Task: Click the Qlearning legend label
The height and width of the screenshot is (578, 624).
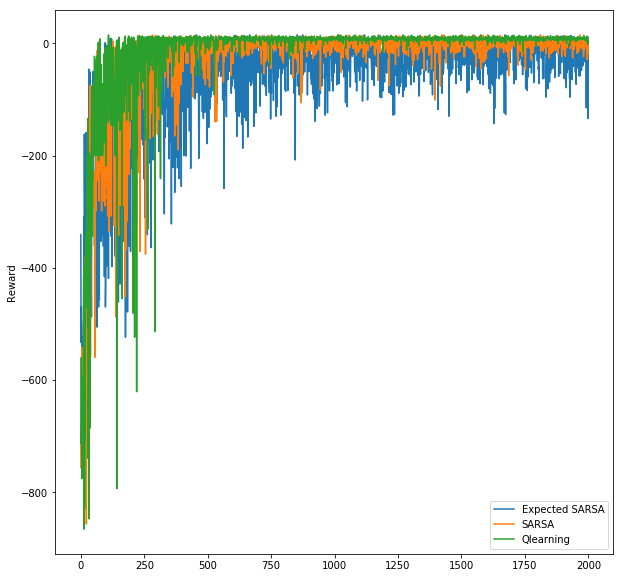Action: [x=546, y=539]
